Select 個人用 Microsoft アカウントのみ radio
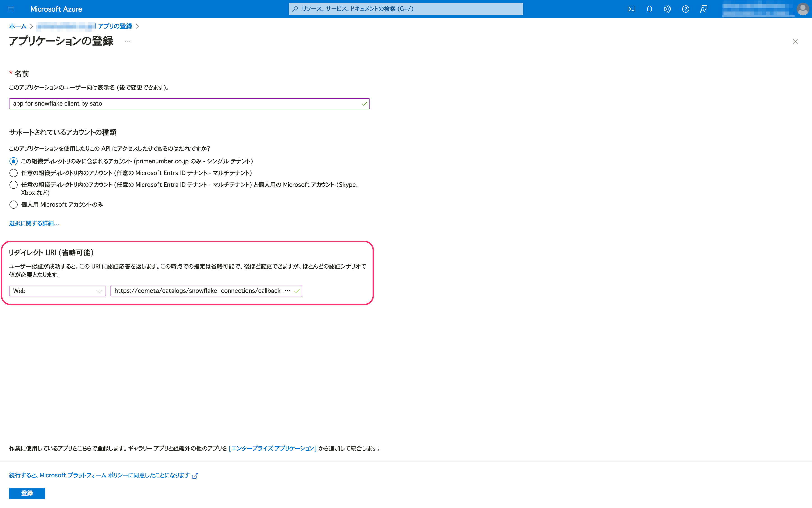The image size is (812, 508). pyautogui.click(x=14, y=205)
